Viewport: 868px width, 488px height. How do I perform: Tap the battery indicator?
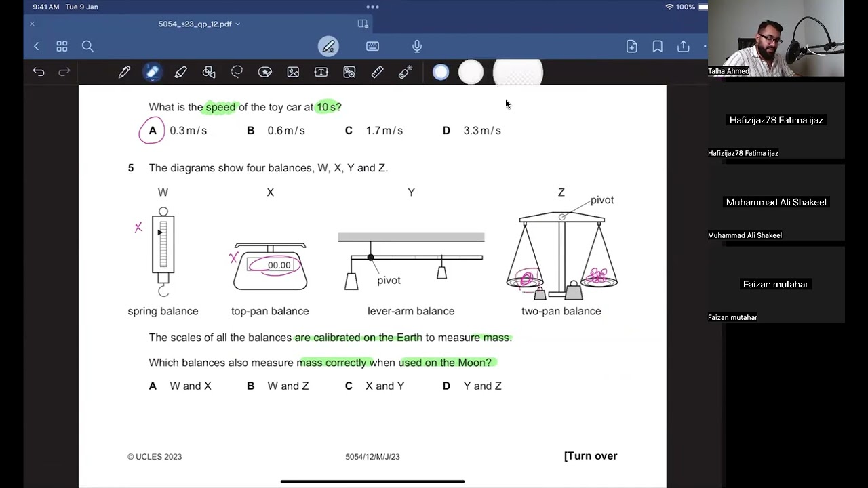click(x=703, y=7)
